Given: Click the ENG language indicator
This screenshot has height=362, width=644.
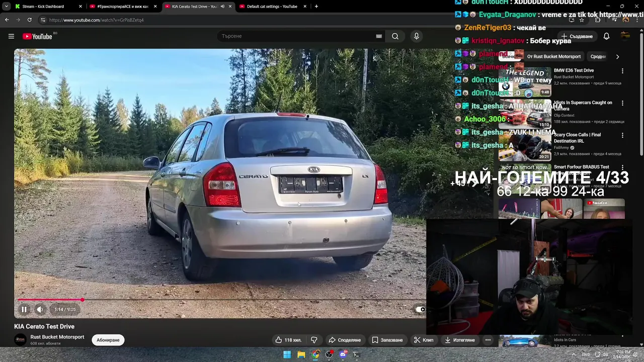Looking at the screenshot, I should point(586,354).
